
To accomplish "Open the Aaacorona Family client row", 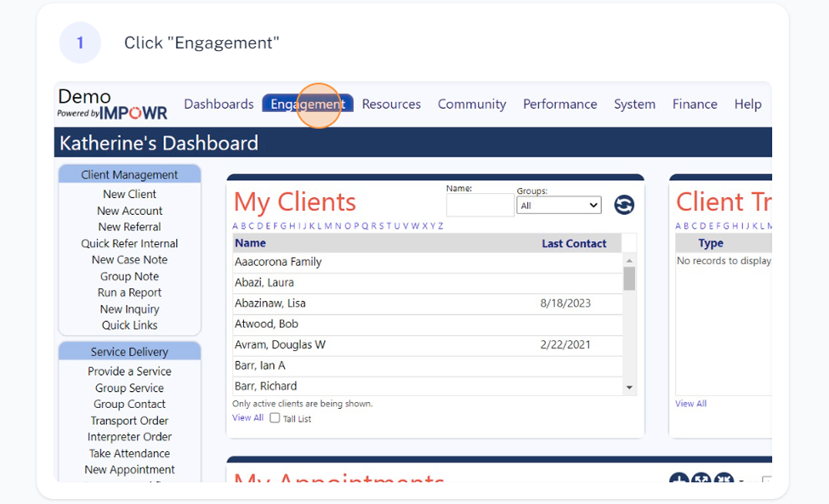I will pos(427,262).
